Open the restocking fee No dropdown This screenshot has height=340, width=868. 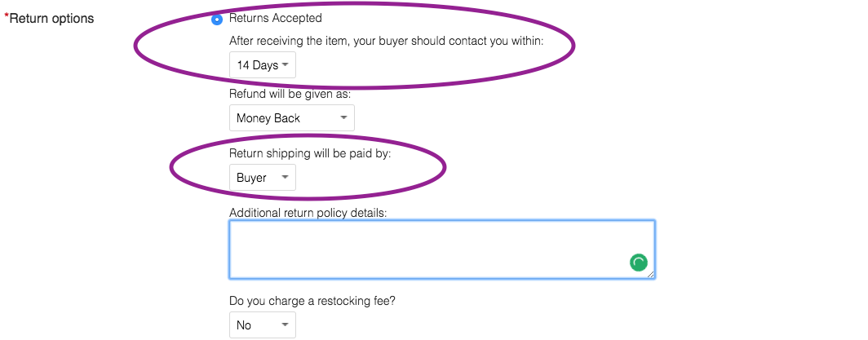[x=263, y=325]
